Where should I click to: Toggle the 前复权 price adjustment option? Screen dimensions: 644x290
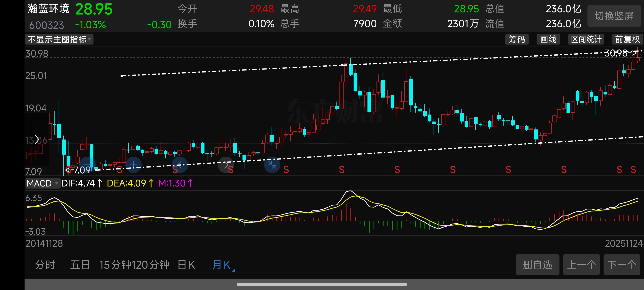coord(627,39)
